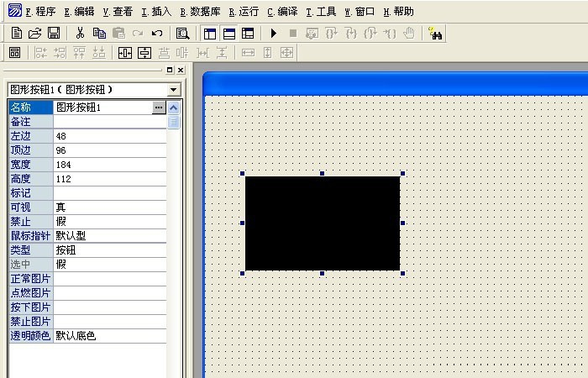Click the align right edges icon
Viewport: 588px width, 378px height.
(x=60, y=52)
